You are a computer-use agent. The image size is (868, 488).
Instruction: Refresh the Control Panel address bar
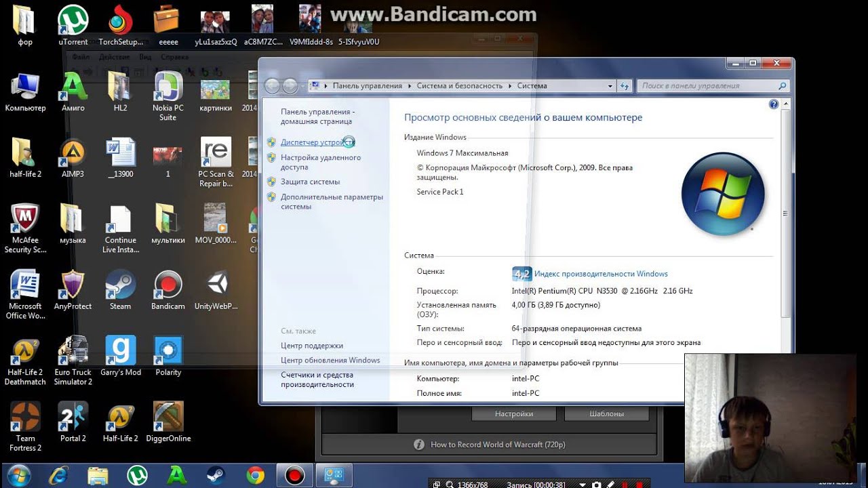[x=625, y=86]
